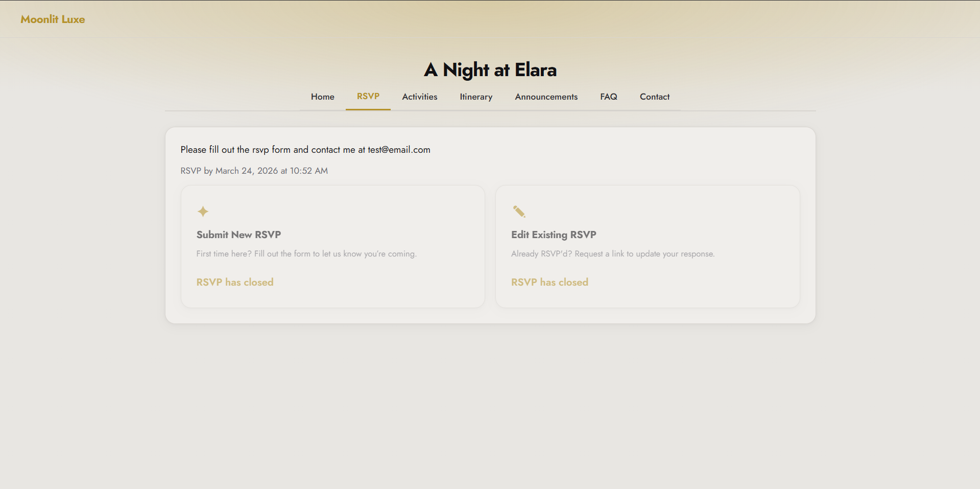Click the 'First time here?' description
This screenshot has height=489, width=980.
[306, 254]
